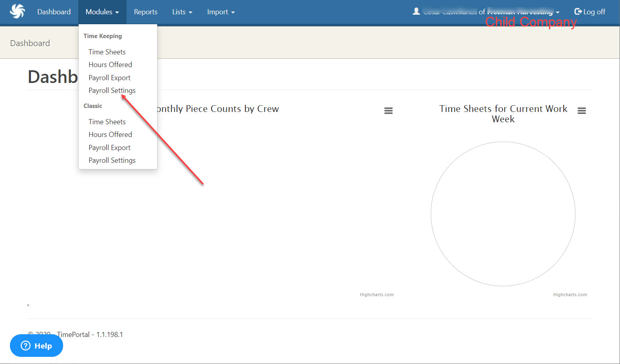Expand the Lists dropdown

(182, 12)
